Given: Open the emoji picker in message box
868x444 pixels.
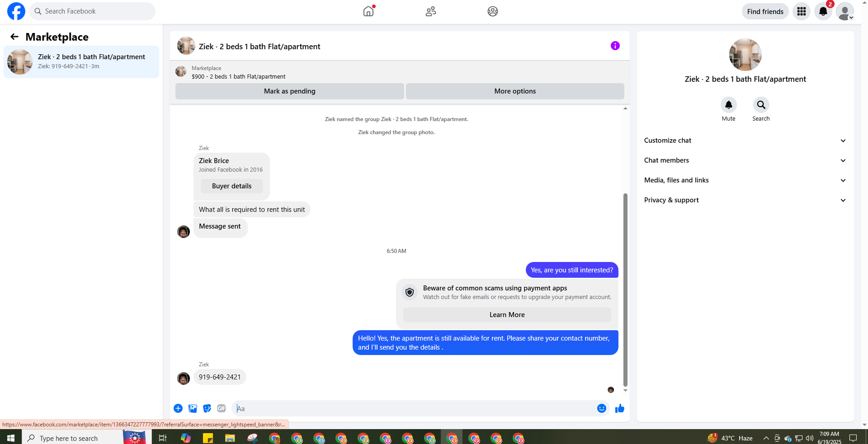Looking at the screenshot, I should [x=602, y=408].
